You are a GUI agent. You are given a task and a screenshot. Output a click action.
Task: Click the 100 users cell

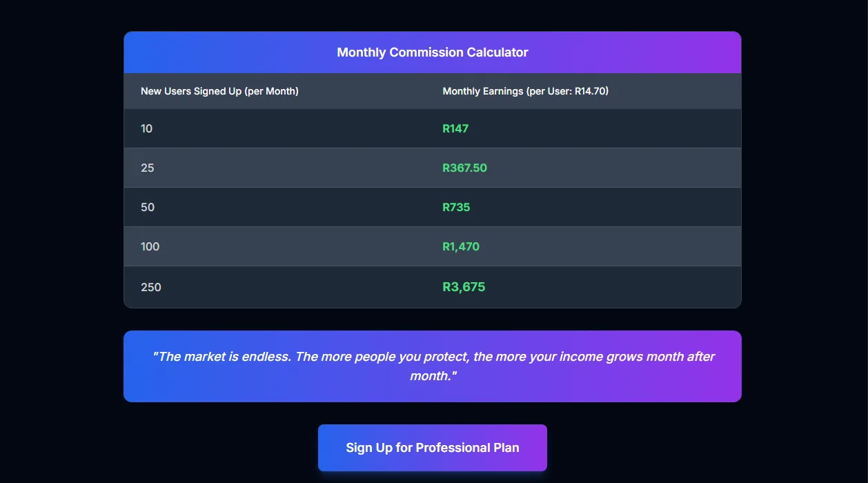[x=150, y=246]
